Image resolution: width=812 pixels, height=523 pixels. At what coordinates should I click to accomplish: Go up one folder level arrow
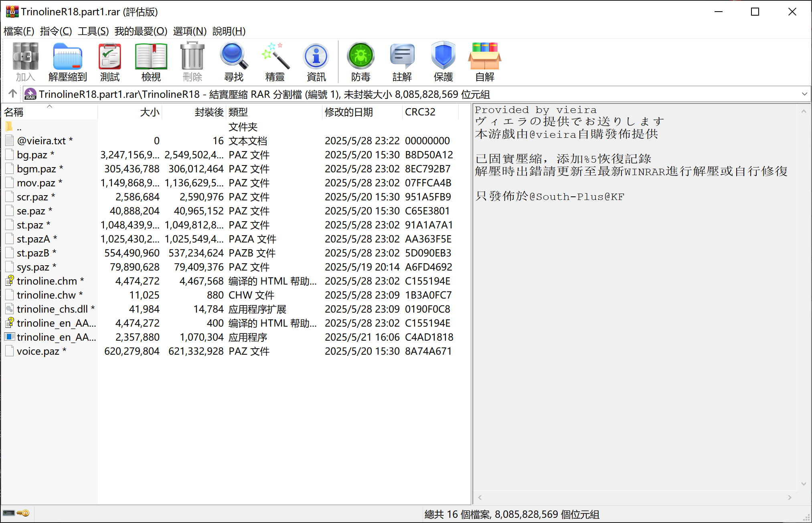point(12,94)
